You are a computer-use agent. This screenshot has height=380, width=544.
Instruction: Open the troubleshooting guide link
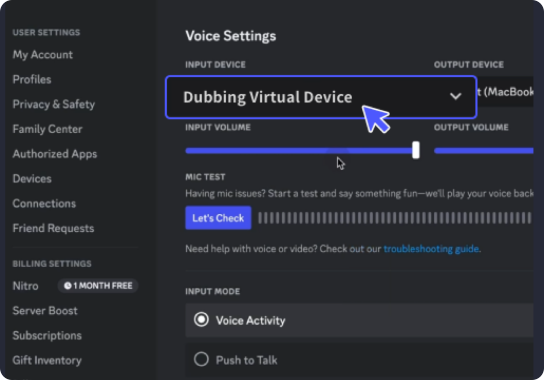click(431, 249)
